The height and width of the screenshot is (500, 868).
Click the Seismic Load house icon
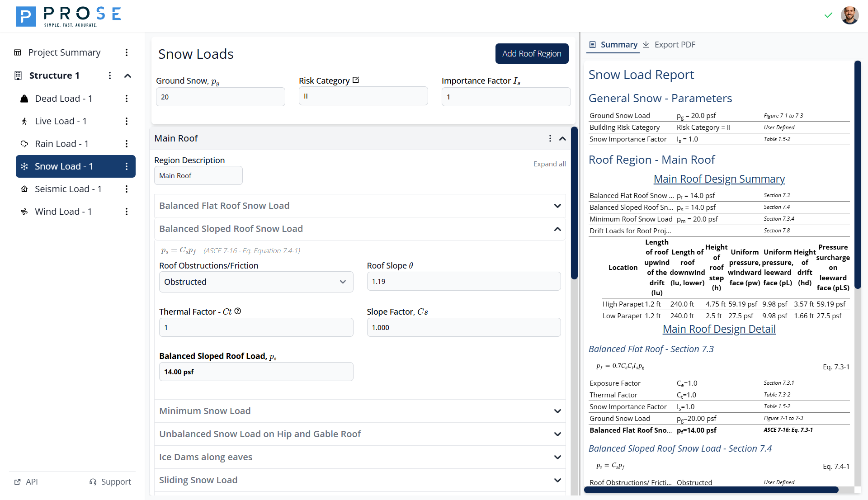24,189
